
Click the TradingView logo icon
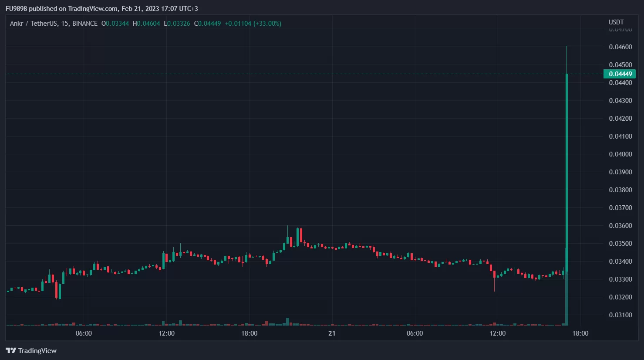tap(11, 350)
